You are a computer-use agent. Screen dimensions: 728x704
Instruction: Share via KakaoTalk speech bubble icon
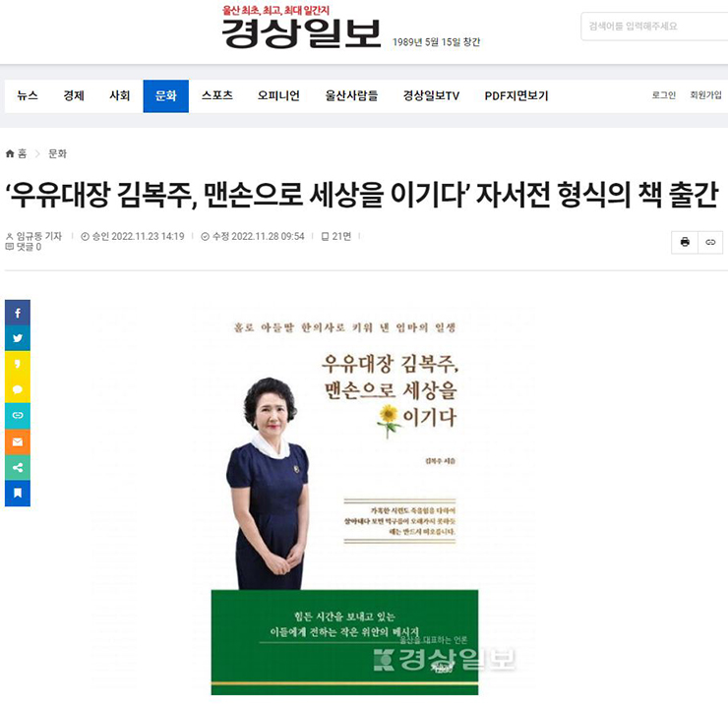[x=18, y=389]
